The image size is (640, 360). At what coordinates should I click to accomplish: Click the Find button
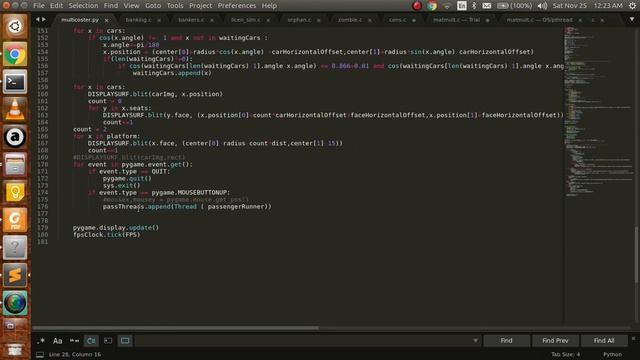[507, 340]
